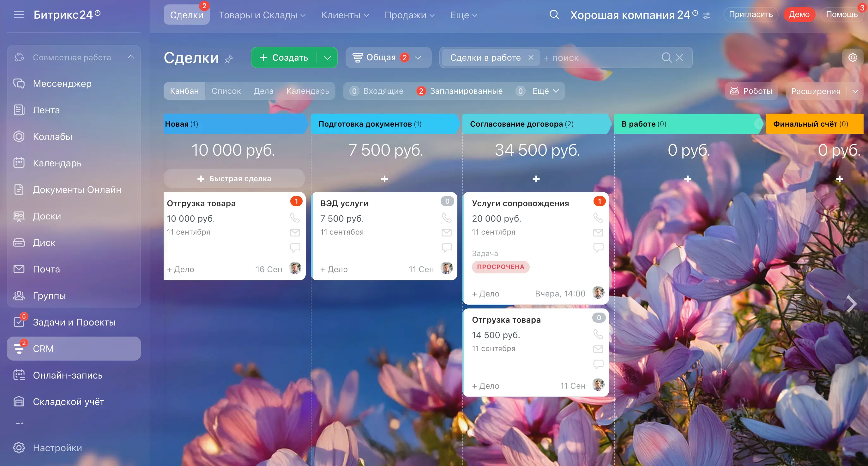Expand the Создать button dropdown arrow
868x466 pixels.
327,57
